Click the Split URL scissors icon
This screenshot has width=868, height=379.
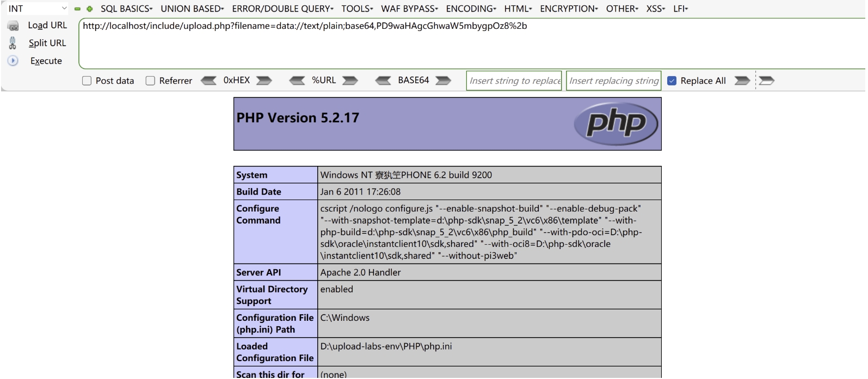point(13,43)
